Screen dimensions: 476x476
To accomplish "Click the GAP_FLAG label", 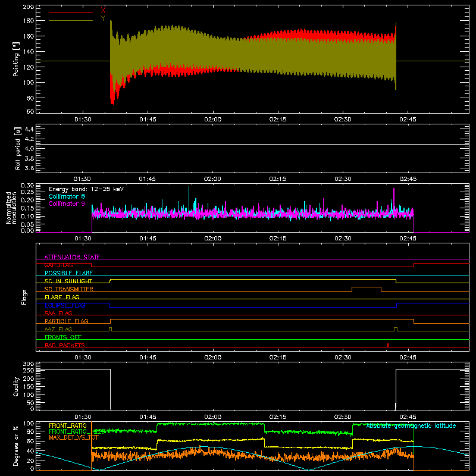I will point(58,265).
